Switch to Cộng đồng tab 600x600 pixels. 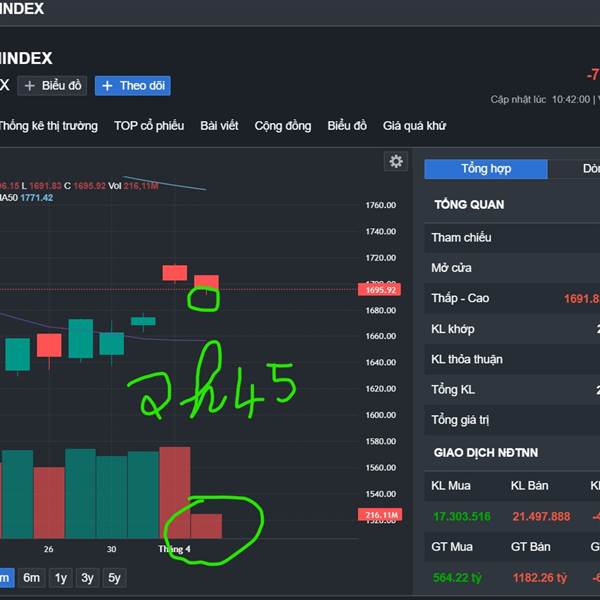click(x=283, y=126)
